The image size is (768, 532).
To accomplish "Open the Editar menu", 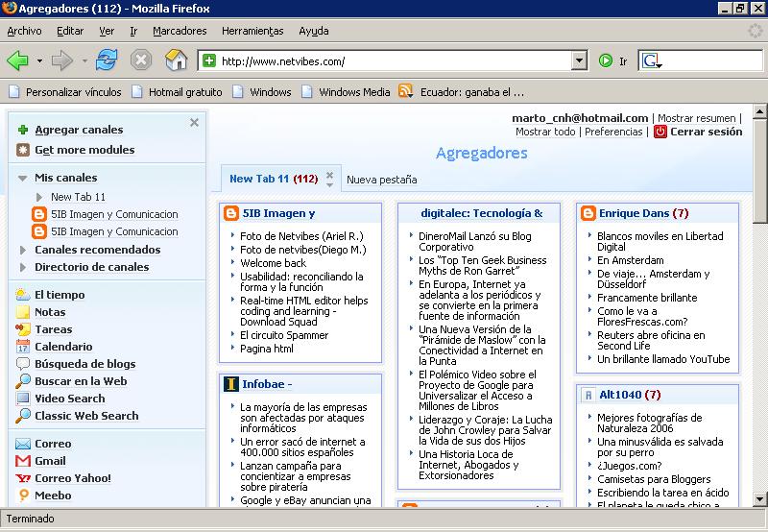I will pos(70,31).
